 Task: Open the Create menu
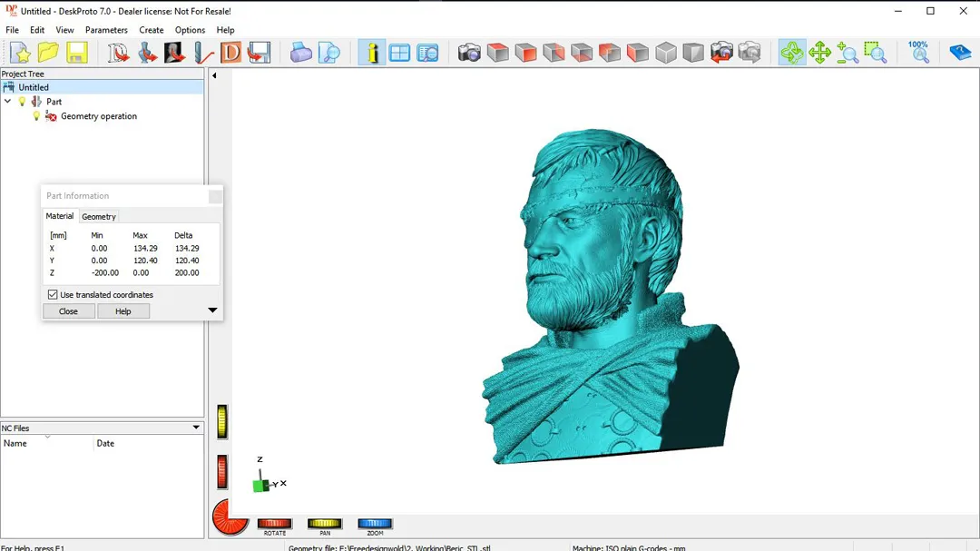click(x=152, y=30)
